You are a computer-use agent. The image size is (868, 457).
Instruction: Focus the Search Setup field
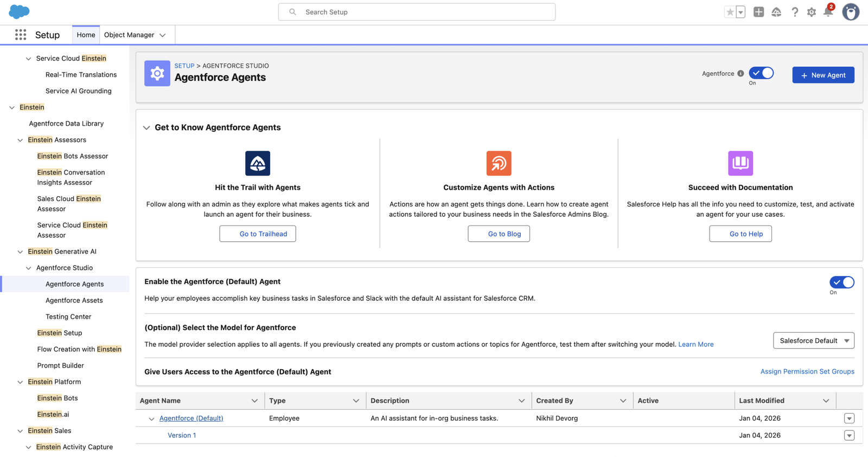[417, 12]
